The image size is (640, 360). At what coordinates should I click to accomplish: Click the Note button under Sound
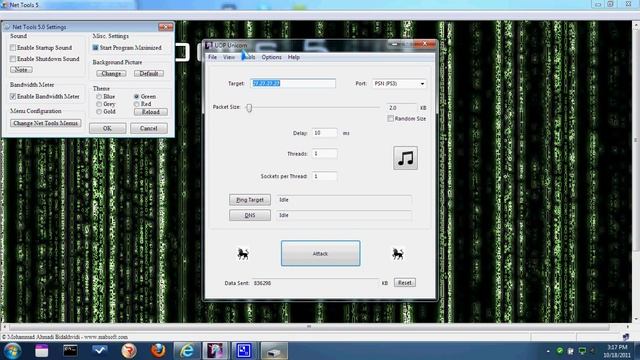21,70
